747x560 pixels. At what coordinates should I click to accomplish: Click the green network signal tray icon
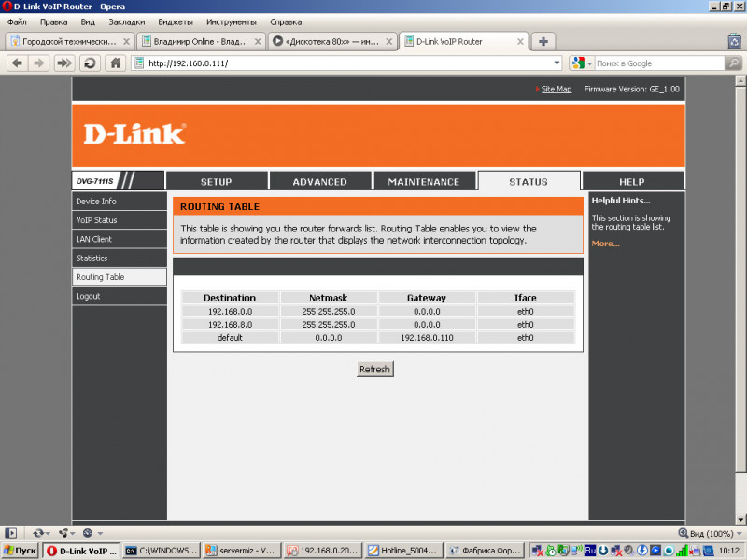pos(682,551)
